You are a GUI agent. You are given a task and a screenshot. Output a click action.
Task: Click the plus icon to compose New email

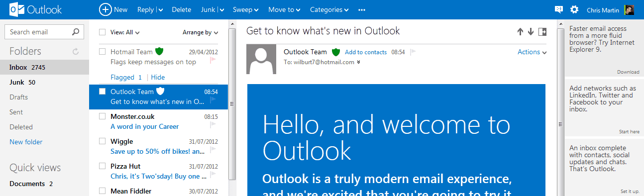tap(105, 9)
